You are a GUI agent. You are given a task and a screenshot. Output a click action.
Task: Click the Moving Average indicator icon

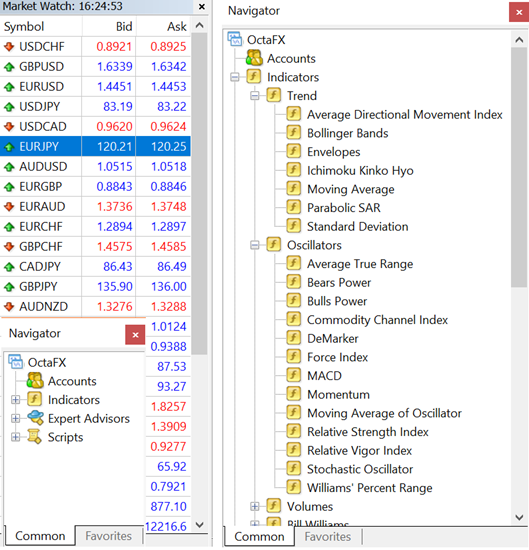[294, 189]
